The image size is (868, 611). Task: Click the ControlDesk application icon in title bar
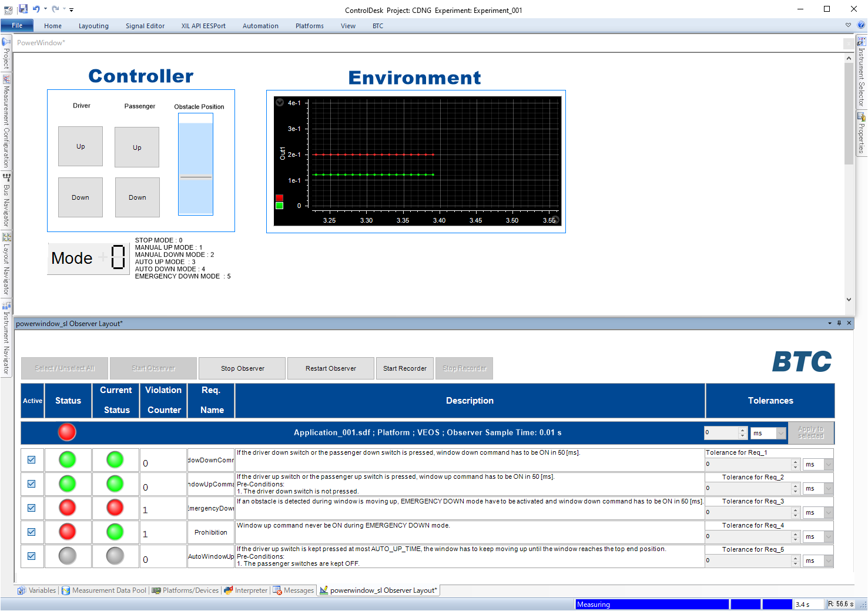[x=8, y=9]
